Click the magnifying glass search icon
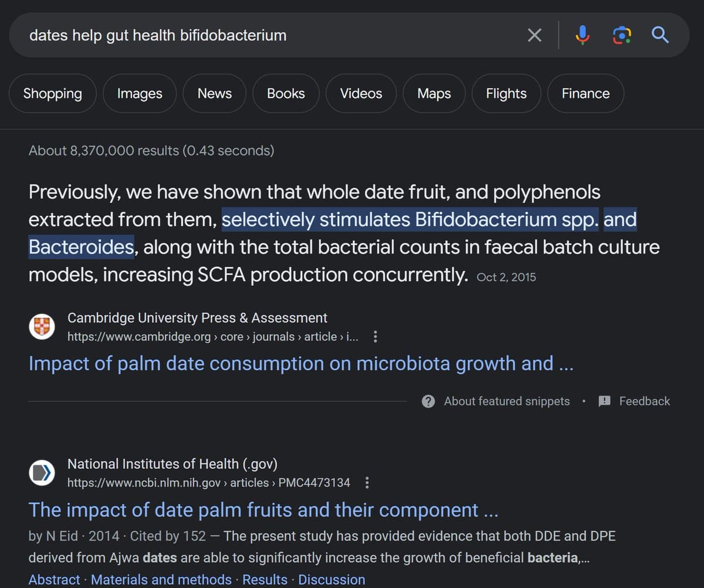This screenshot has width=704, height=588. (659, 35)
